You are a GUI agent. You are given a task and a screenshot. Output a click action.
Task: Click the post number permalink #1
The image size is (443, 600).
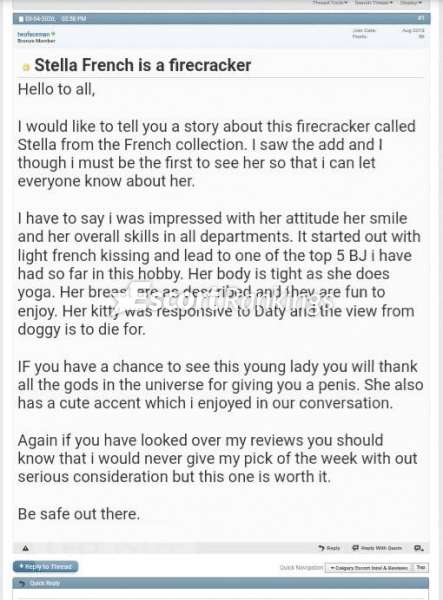pyautogui.click(x=421, y=18)
